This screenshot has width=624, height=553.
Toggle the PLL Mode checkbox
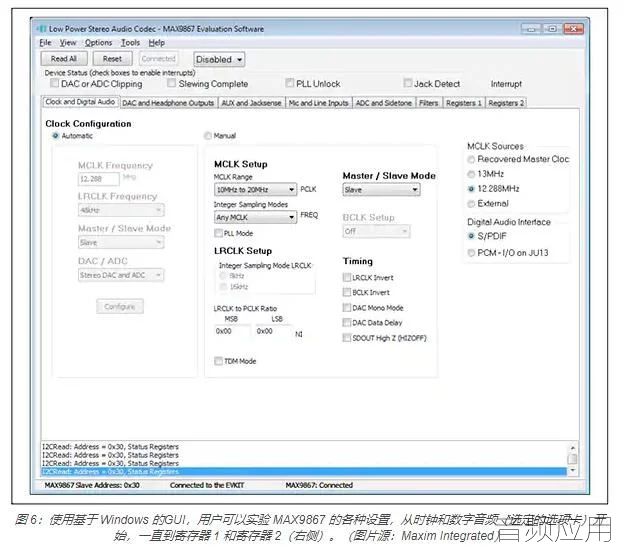pos(218,233)
